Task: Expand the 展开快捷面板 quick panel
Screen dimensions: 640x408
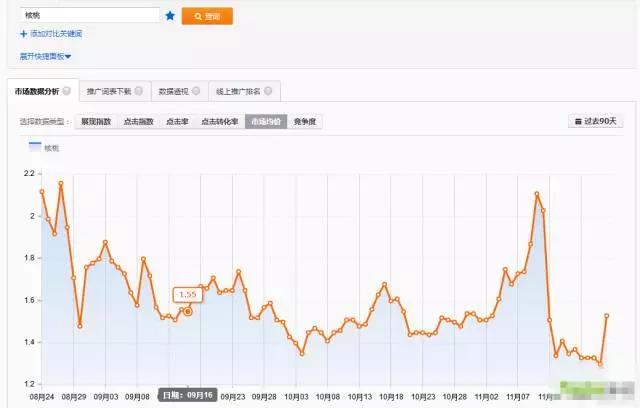Action: (45, 56)
